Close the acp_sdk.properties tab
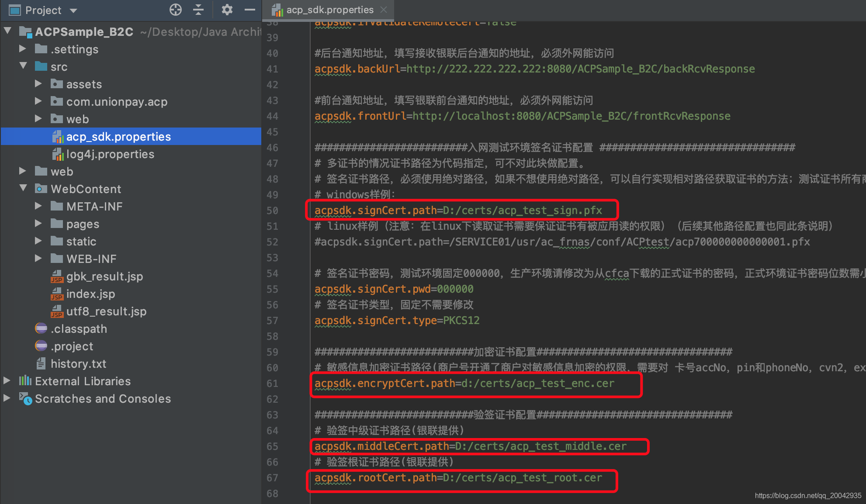The height and width of the screenshot is (504, 866). (x=384, y=10)
